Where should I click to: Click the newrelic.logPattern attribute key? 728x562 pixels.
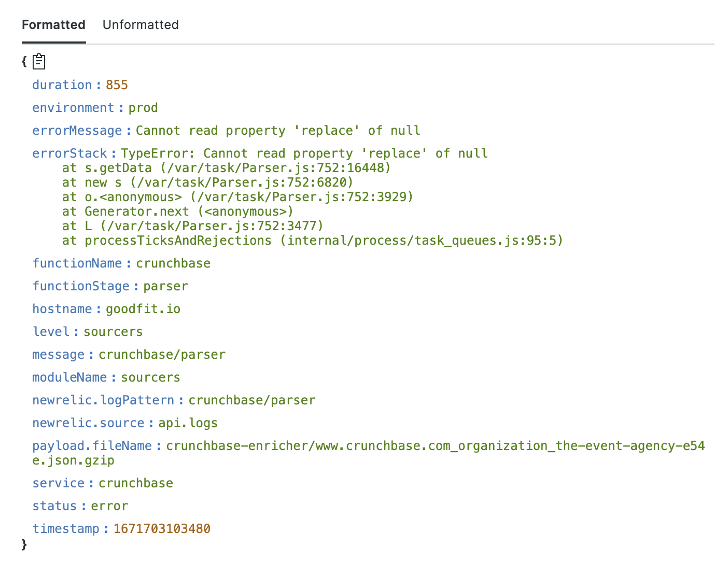(103, 400)
